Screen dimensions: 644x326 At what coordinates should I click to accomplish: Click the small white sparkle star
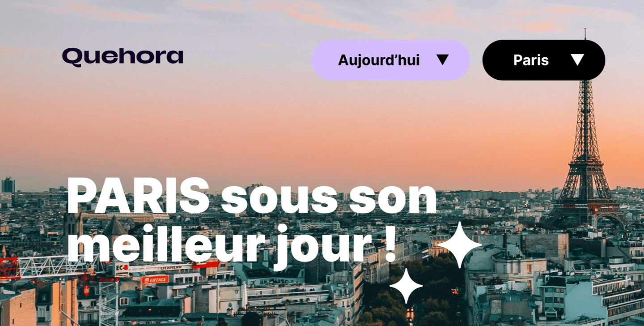tap(406, 286)
